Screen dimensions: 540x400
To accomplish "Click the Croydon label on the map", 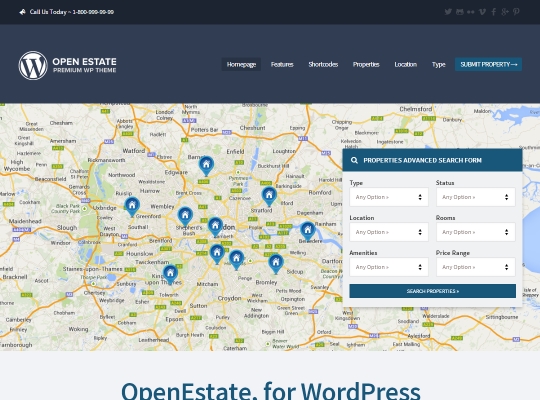I will [x=229, y=298].
